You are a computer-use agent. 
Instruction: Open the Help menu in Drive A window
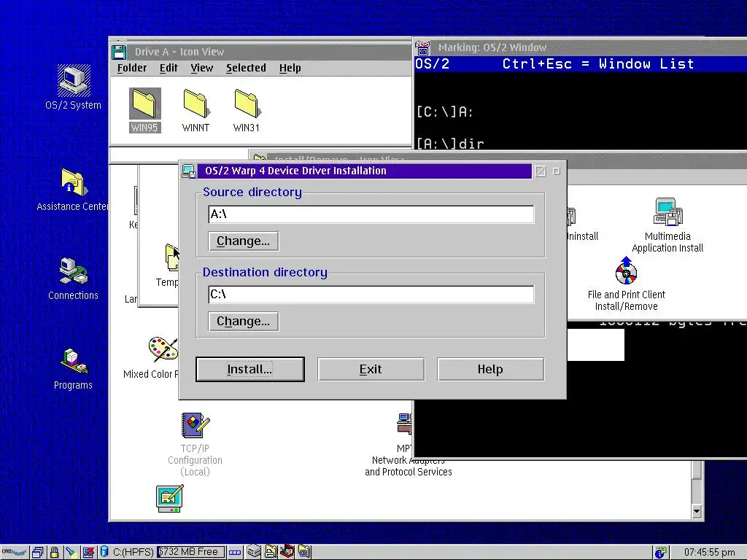click(x=290, y=68)
